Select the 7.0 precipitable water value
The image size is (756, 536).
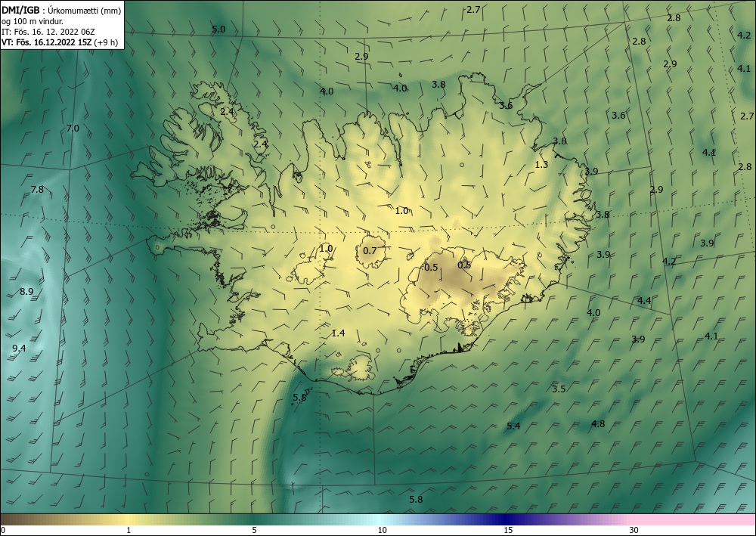[x=73, y=129]
